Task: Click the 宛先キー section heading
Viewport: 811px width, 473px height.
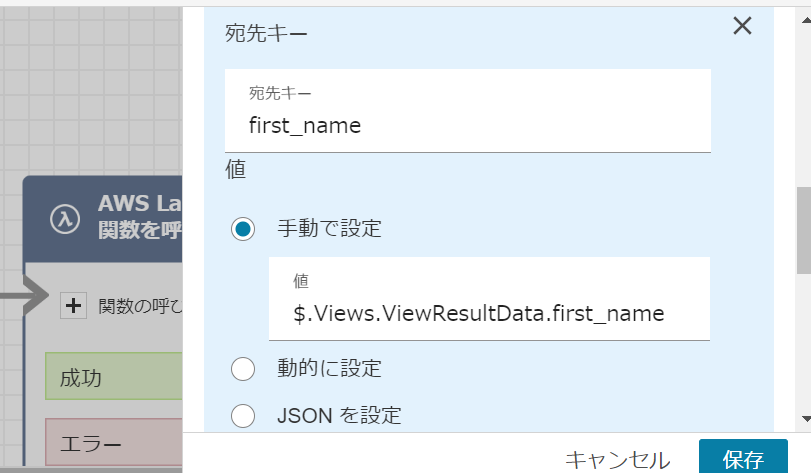Action: coord(266,34)
